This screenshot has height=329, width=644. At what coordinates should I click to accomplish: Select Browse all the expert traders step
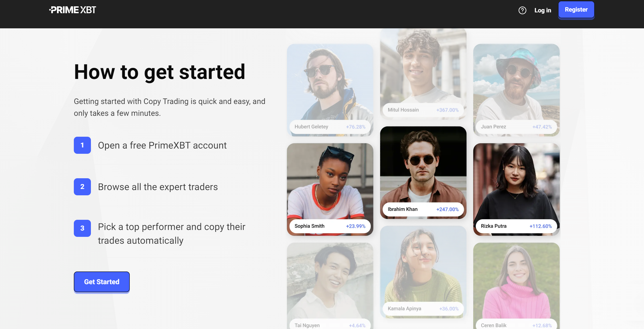point(158,187)
